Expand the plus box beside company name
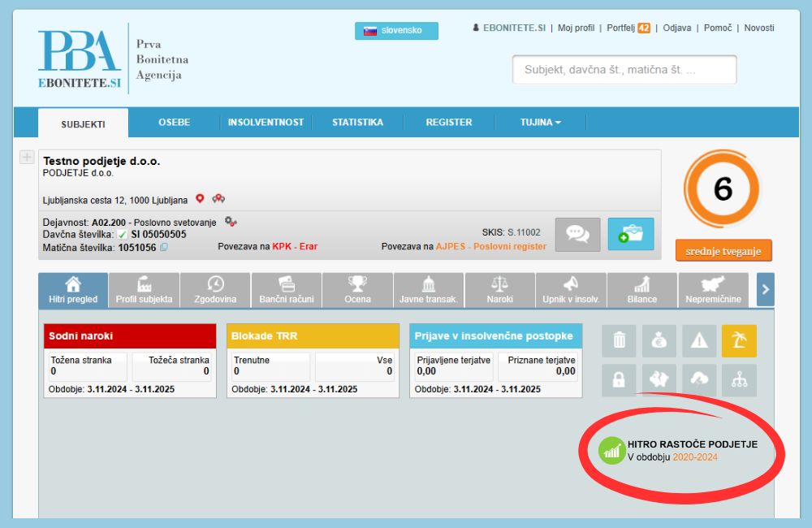 [x=27, y=157]
